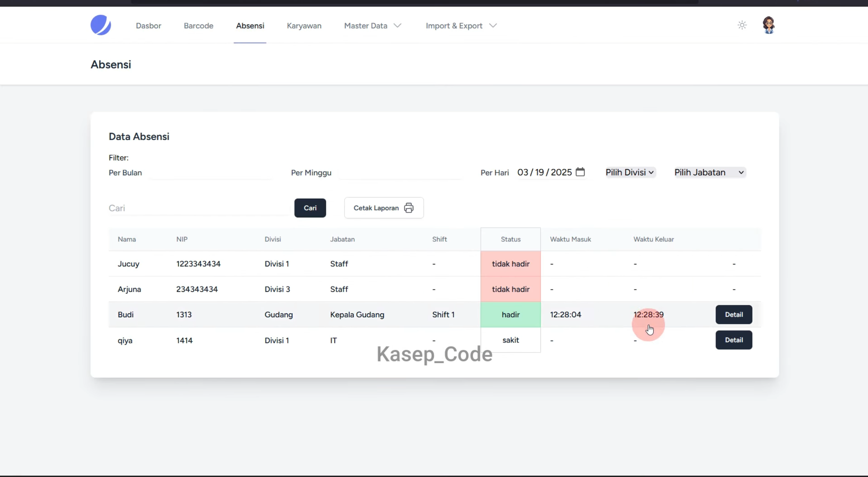Click the NIP column header
The width and height of the screenshot is (868, 477).
pyautogui.click(x=182, y=239)
